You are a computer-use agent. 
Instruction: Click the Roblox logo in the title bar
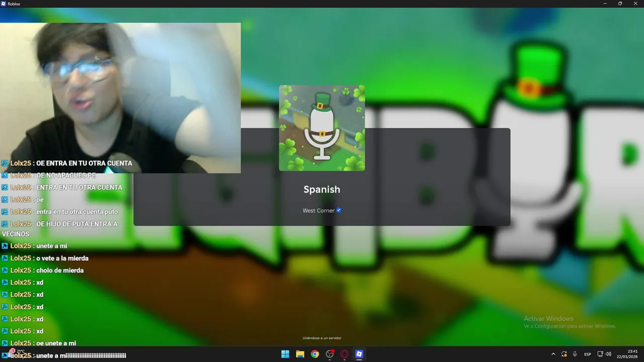coord(4,4)
